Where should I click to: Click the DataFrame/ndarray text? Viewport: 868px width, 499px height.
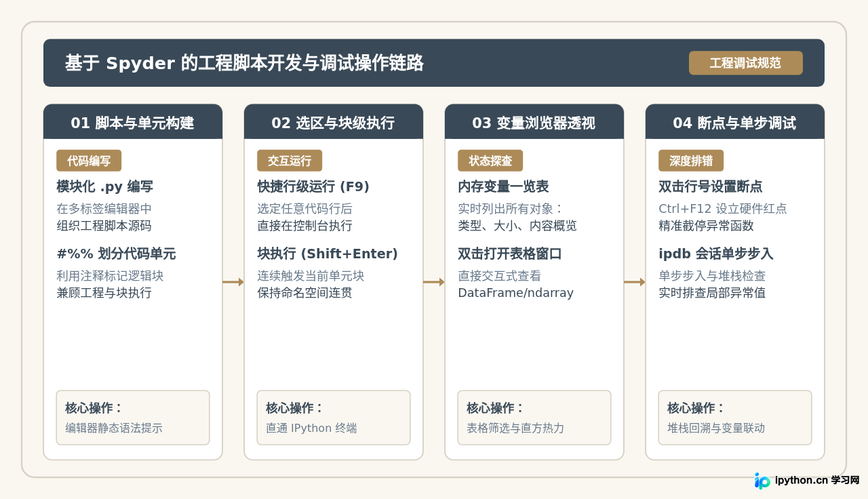(516, 293)
